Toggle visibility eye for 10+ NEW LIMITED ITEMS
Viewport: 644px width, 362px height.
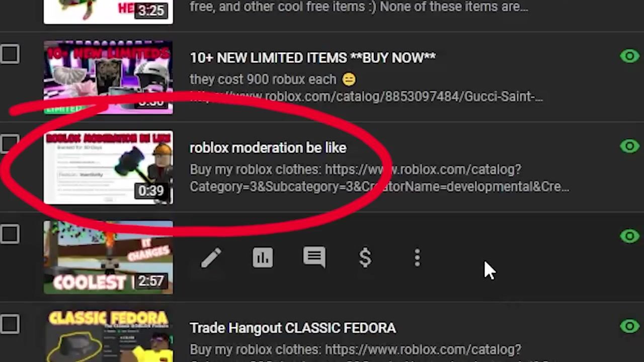(629, 56)
